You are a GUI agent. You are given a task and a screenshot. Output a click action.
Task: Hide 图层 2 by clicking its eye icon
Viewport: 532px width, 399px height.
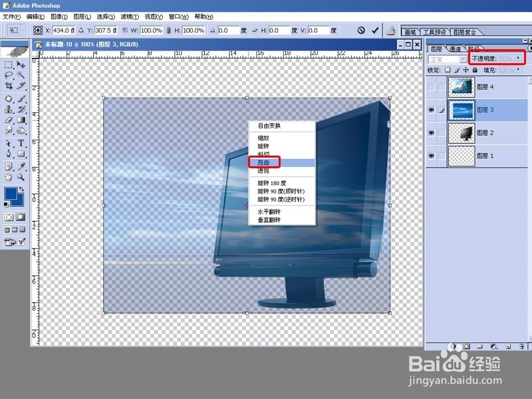click(432, 132)
